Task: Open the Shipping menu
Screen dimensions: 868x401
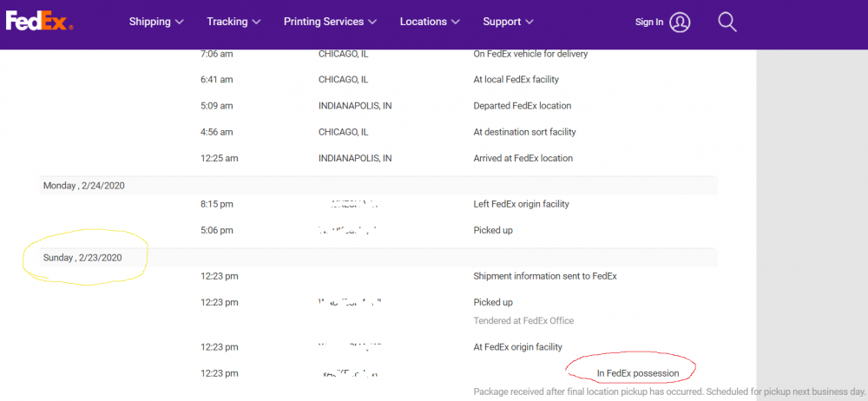Action: coord(156,23)
